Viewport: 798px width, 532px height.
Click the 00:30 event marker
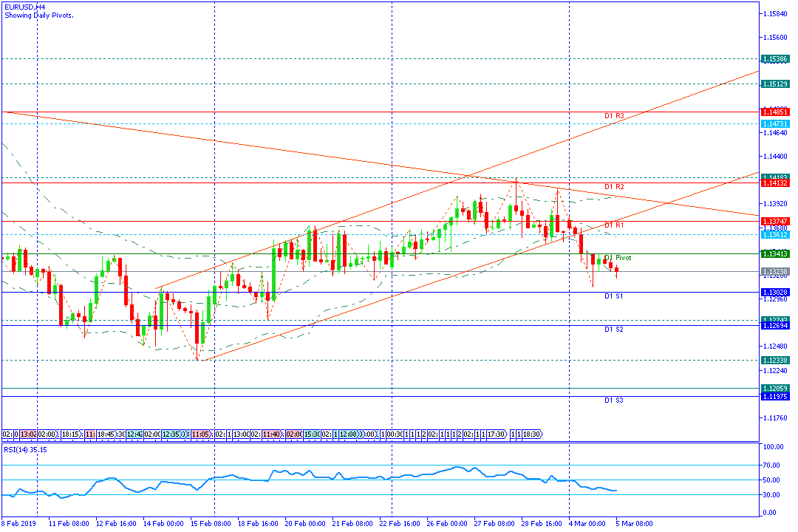(395, 434)
